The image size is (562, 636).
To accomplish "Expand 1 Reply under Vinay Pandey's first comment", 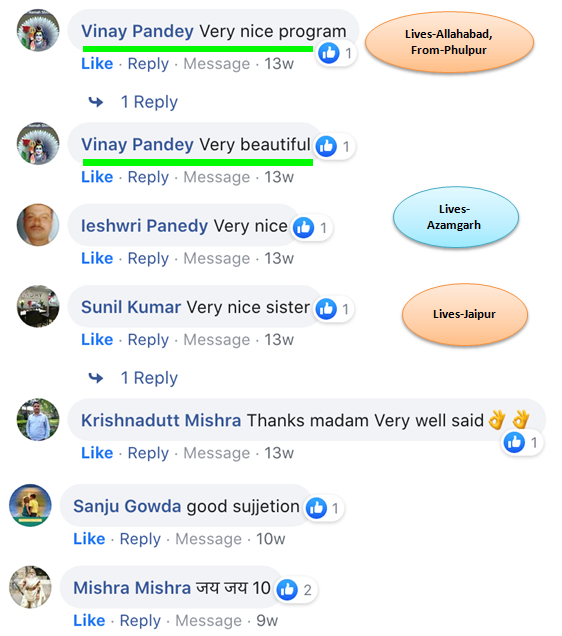I will point(149,102).
